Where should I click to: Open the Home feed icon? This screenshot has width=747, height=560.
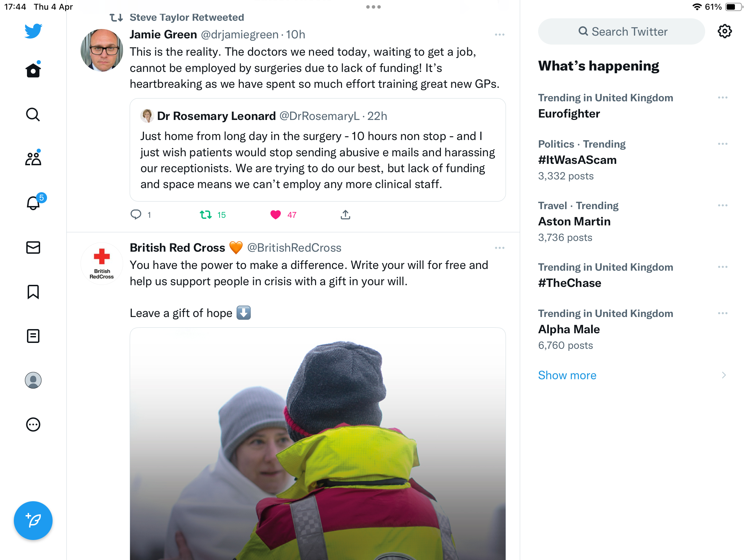(33, 70)
